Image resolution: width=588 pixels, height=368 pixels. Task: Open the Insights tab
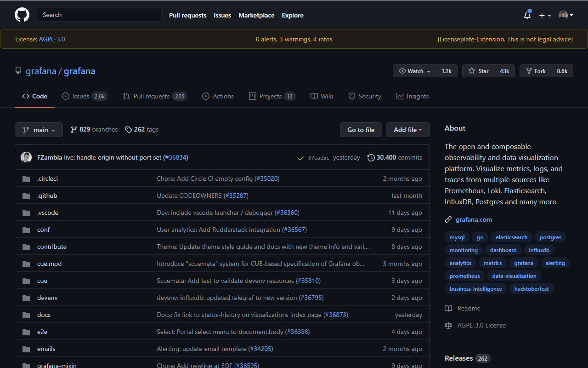click(x=413, y=96)
